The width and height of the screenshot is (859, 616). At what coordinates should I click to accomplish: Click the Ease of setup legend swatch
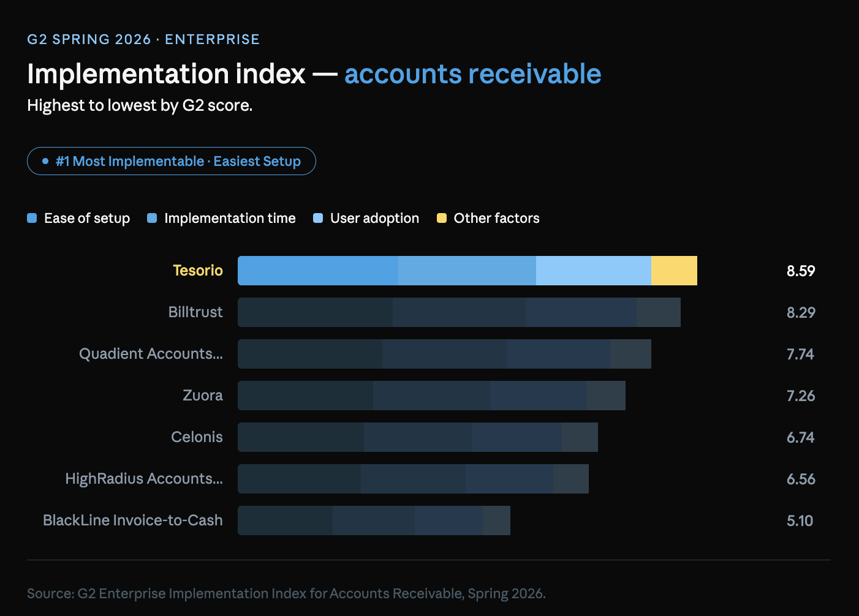click(x=32, y=219)
